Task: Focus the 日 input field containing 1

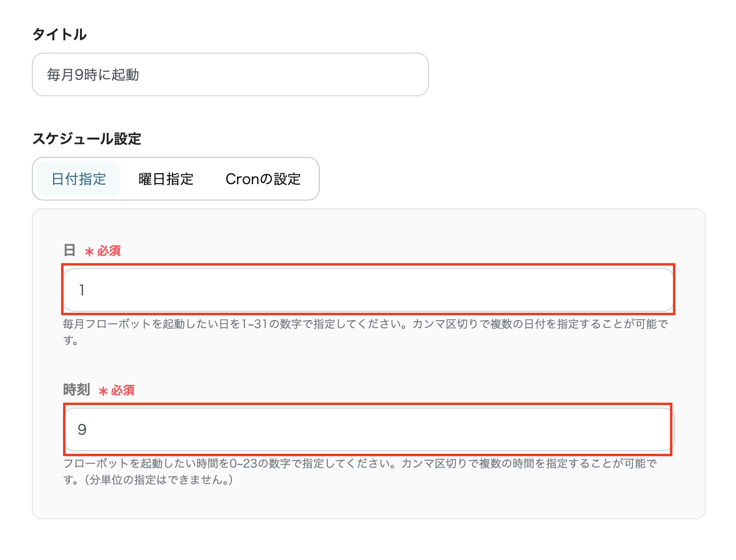Action: 368,290
